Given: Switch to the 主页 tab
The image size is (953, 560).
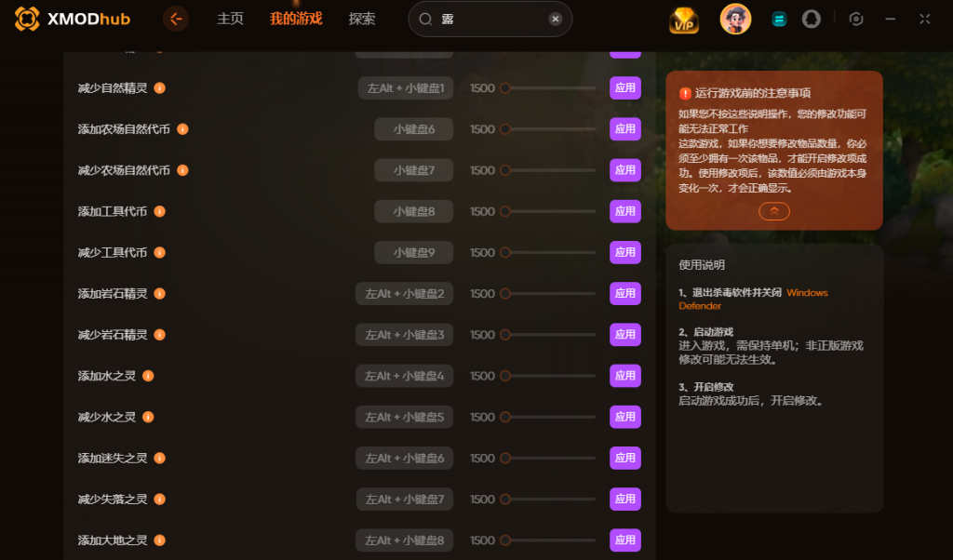Looking at the screenshot, I should pos(230,19).
